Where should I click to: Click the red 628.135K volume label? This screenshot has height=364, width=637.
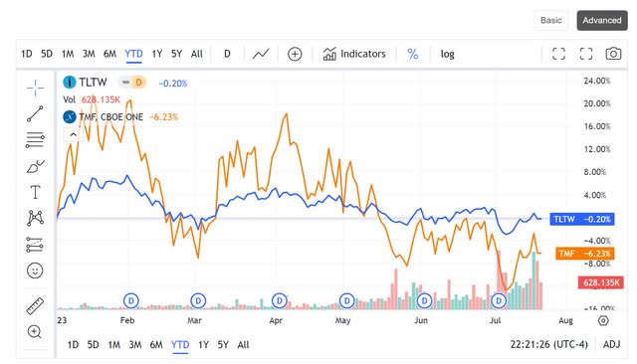[601, 282]
